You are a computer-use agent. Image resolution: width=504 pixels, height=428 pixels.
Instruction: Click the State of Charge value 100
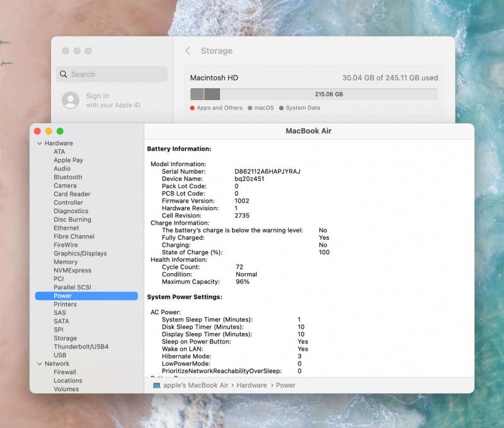point(324,252)
